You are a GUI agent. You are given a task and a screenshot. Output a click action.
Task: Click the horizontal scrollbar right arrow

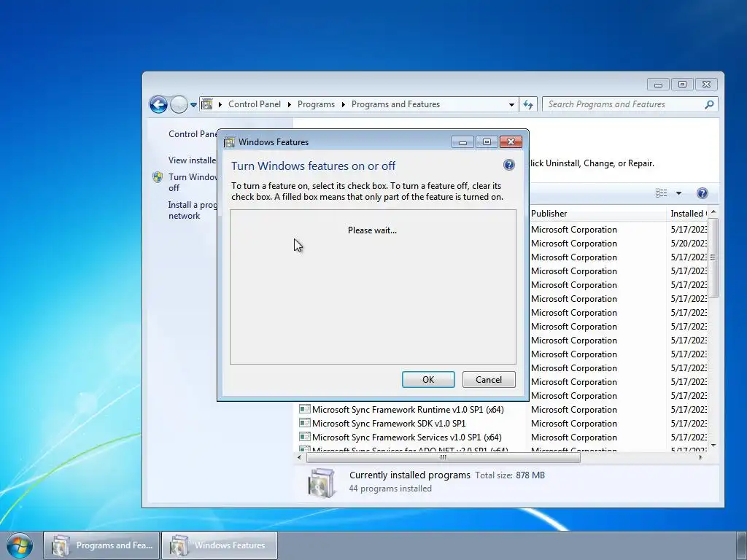pyautogui.click(x=700, y=458)
